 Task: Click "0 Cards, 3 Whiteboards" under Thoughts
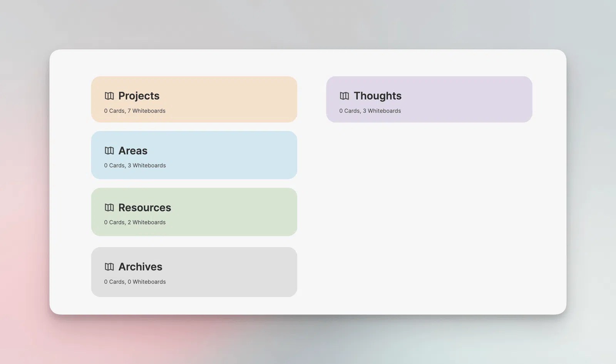click(370, 111)
